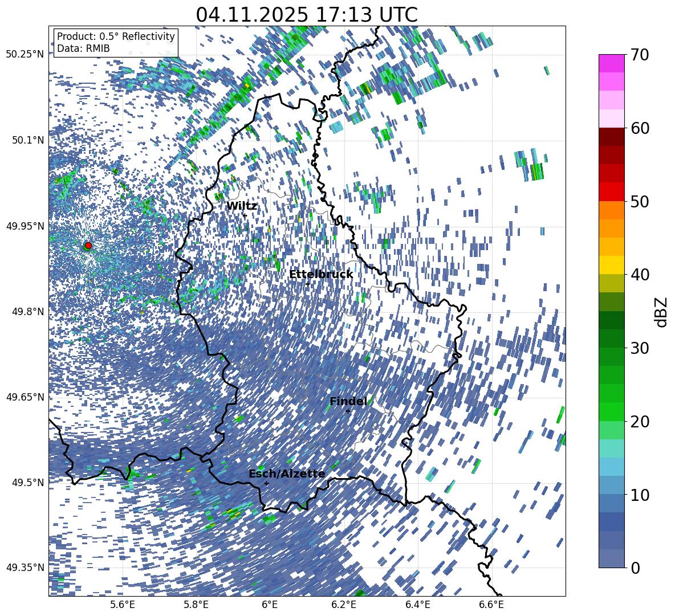Pick the dark maroon swatch below 60
Screen dimensions: 675x616
(612, 137)
